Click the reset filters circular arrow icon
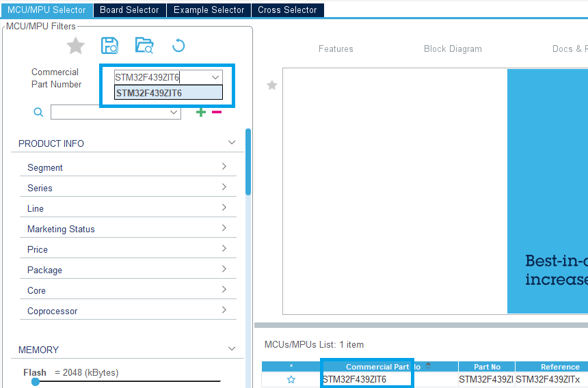Image resolution: width=588 pixels, height=388 pixels. pyautogui.click(x=178, y=46)
